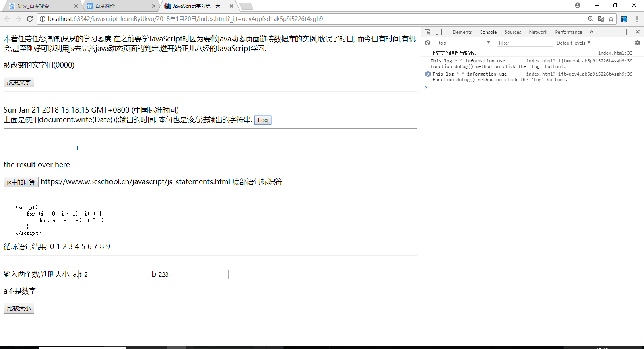
Task: Click the blue extension icon next to the bookmark star
Action: click(x=624, y=19)
